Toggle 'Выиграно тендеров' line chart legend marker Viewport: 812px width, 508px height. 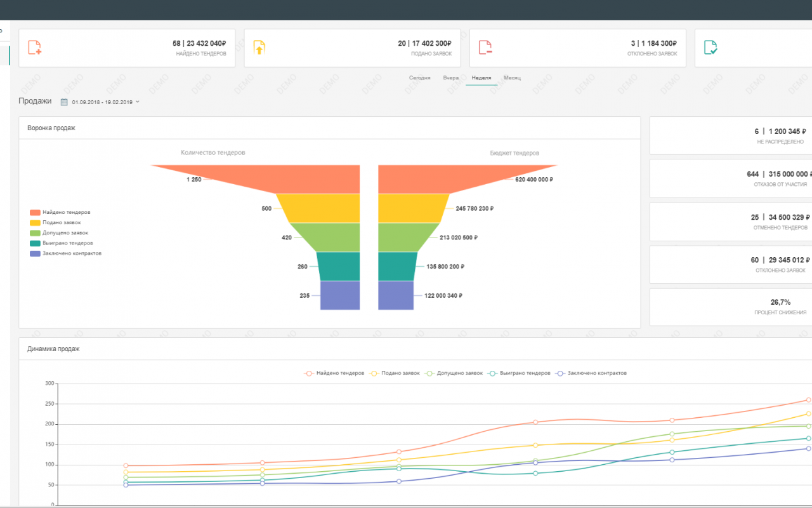492,373
